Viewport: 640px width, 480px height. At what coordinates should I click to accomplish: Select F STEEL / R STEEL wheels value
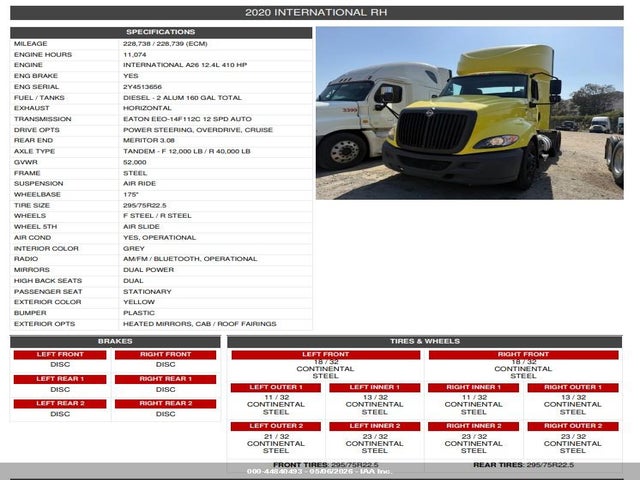[157, 216]
